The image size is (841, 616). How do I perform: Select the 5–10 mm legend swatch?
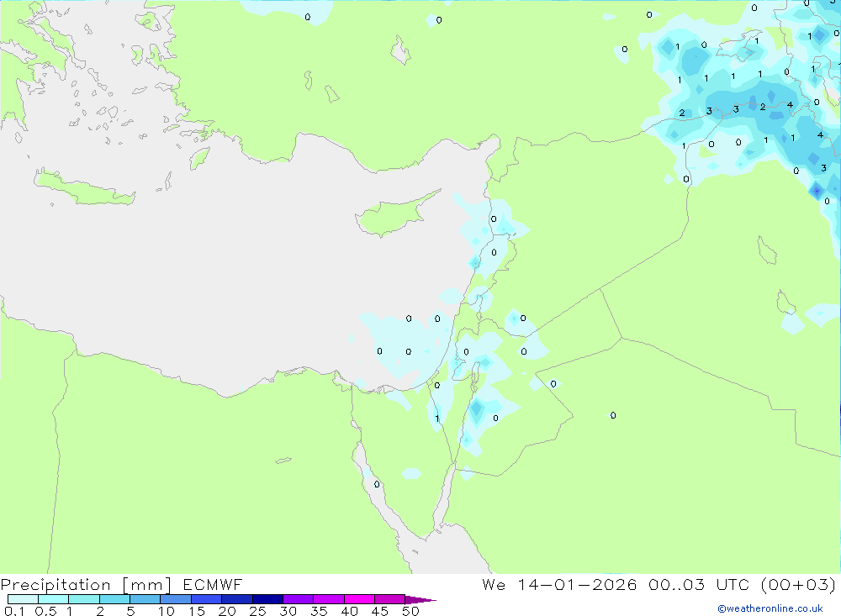[145, 599]
